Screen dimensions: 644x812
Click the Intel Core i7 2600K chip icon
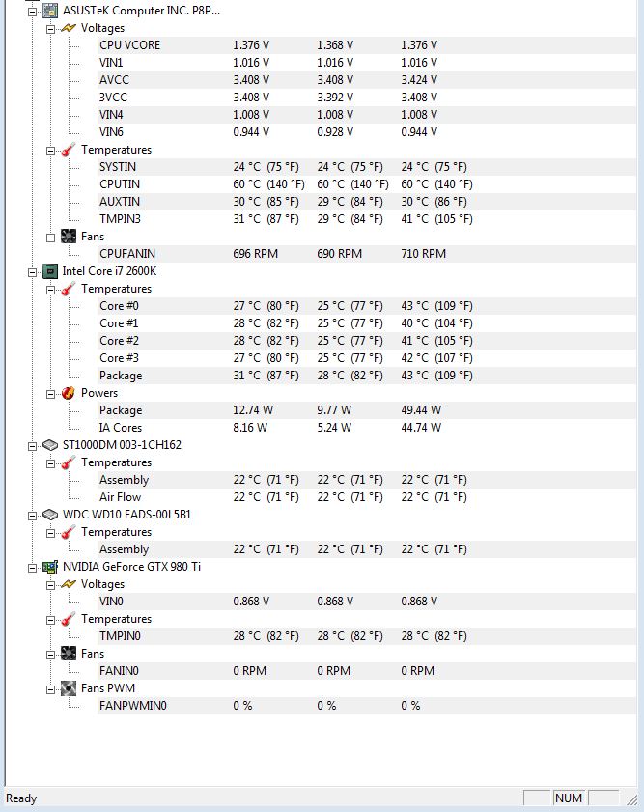(49, 271)
